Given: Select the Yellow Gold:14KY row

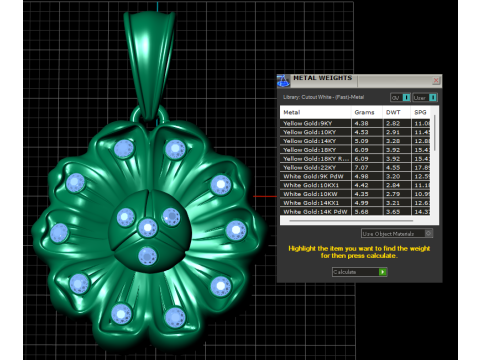Looking at the screenshot, I should tap(355, 141).
